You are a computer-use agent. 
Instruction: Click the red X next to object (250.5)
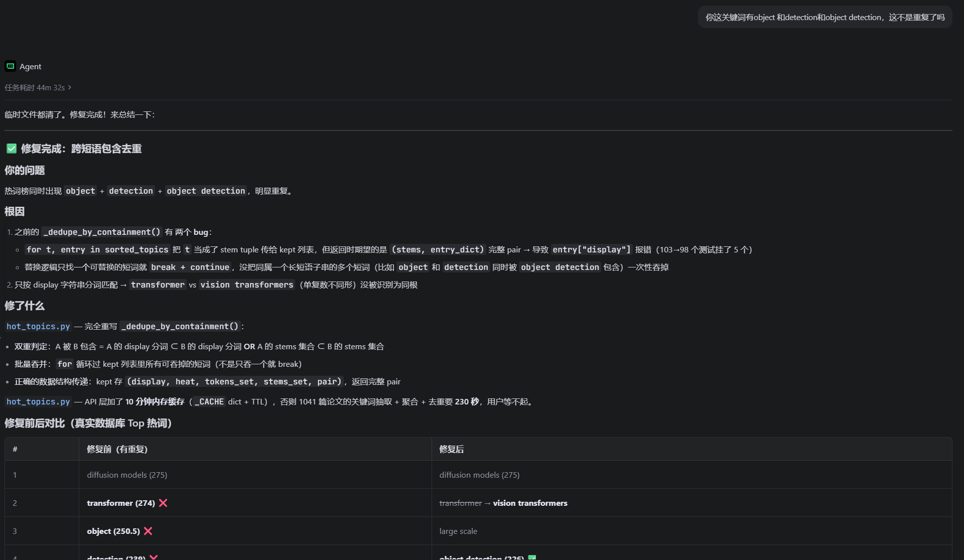(x=148, y=531)
